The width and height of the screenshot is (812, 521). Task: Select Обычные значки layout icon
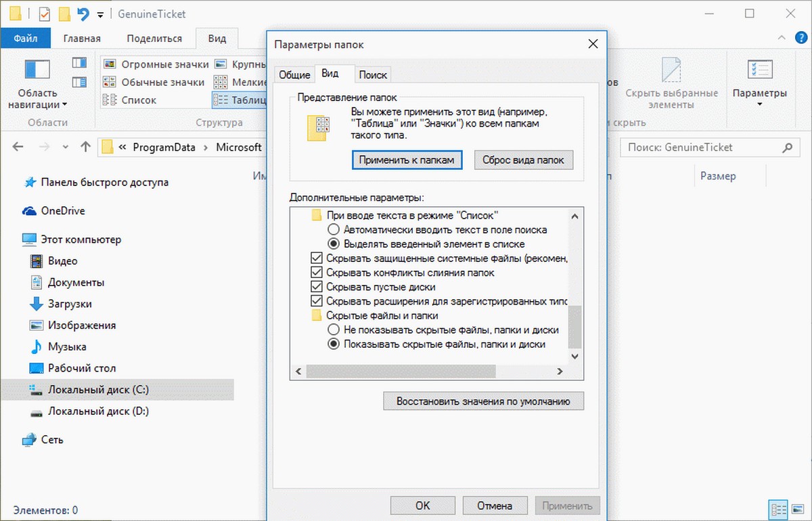pos(110,82)
